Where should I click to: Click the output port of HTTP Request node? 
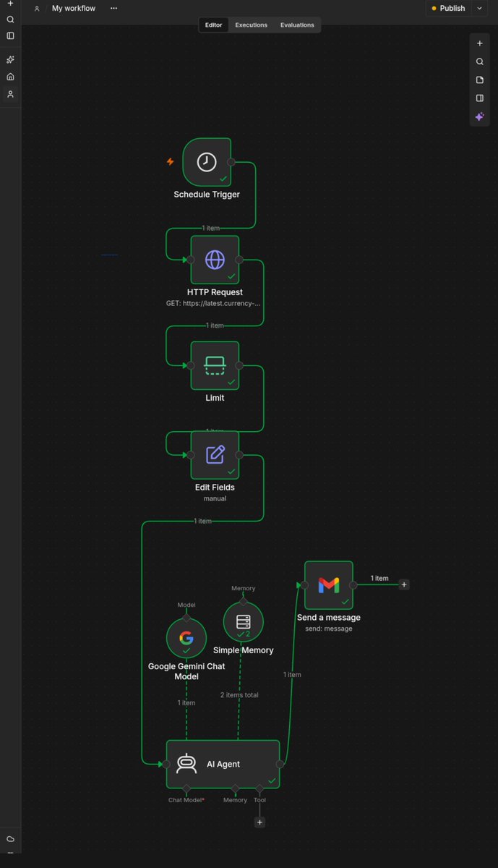point(239,260)
